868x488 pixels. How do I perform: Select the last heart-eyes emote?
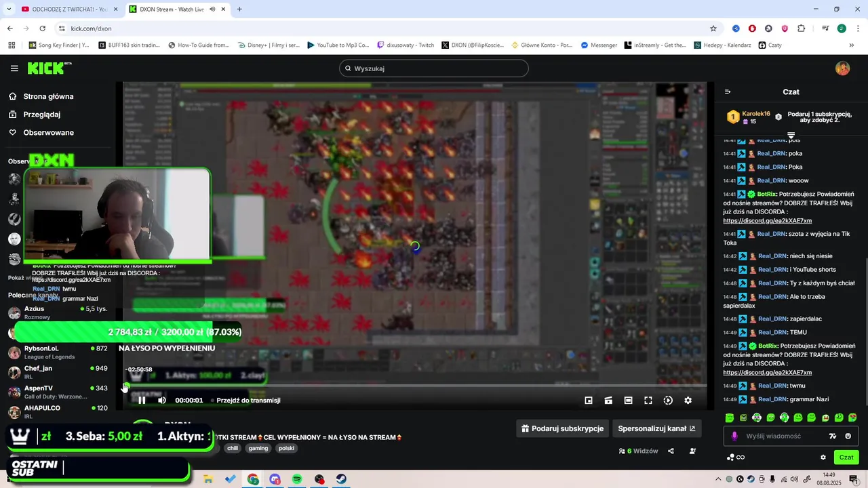[x=852, y=418]
